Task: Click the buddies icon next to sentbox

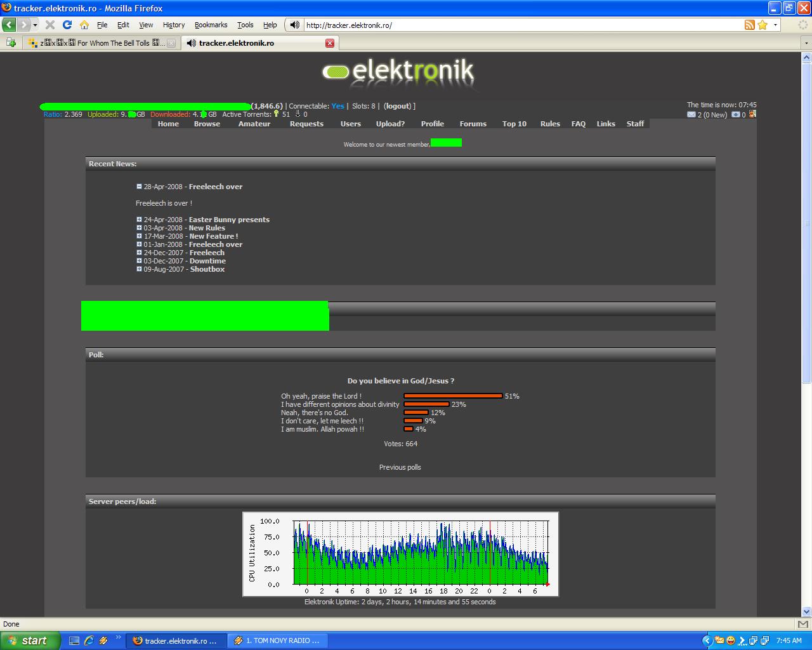Action: (752, 114)
